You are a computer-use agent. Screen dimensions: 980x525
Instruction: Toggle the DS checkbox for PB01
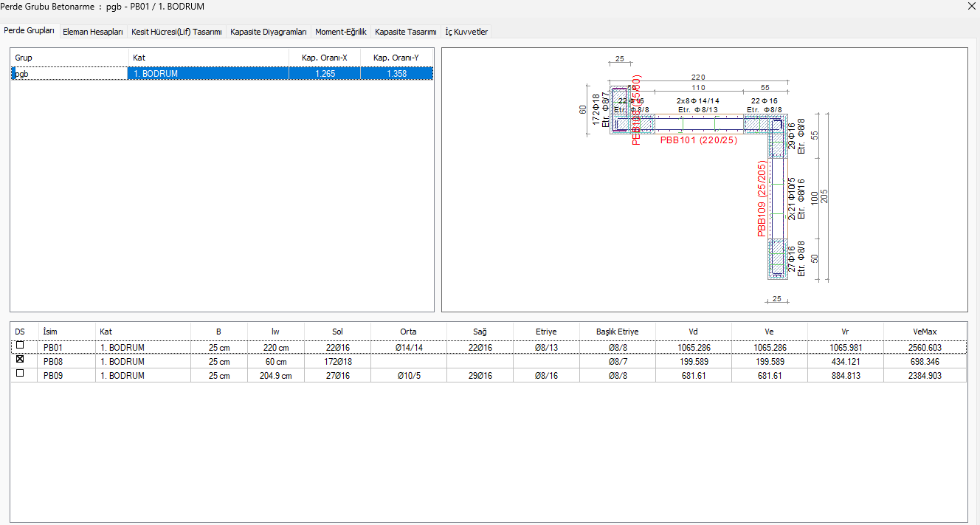pyautogui.click(x=20, y=346)
